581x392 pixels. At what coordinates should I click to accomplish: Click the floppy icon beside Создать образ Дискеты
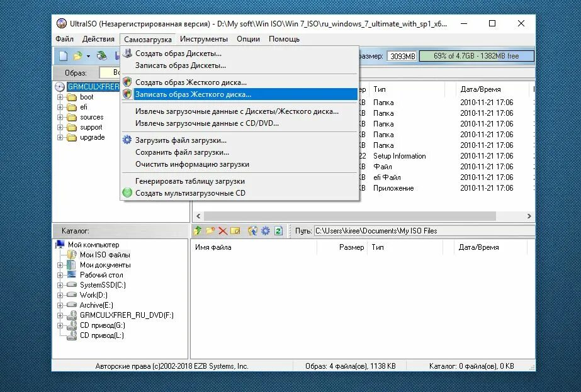click(x=127, y=53)
